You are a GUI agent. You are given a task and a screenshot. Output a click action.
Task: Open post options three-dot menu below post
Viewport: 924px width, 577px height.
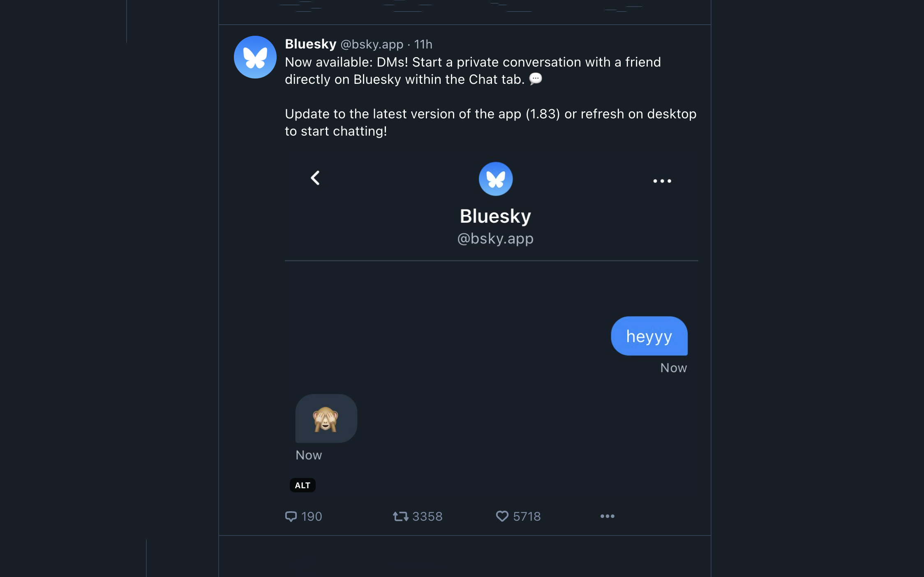[x=607, y=516]
